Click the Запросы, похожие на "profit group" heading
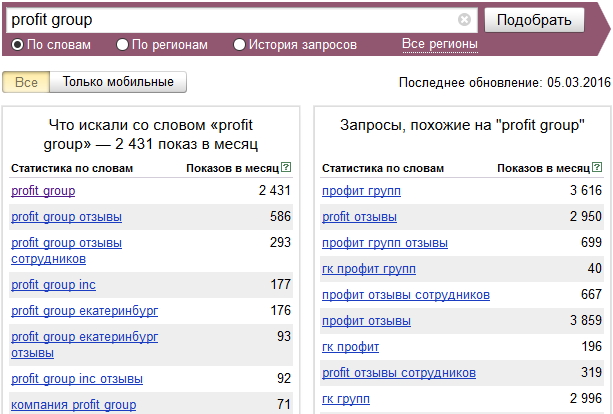Image resolution: width=613 pixels, height=414 pixels. point(462,125)
